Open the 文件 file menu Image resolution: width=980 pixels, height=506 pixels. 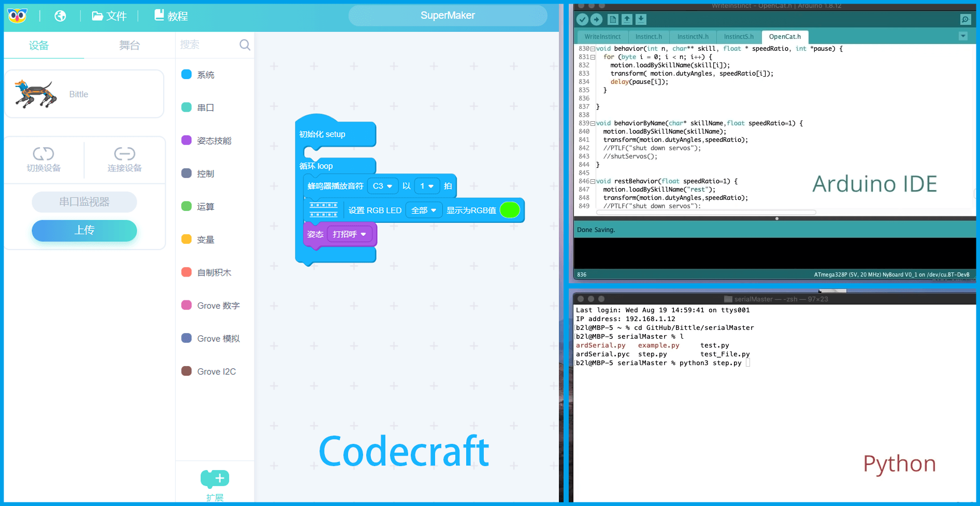(109, 16)
